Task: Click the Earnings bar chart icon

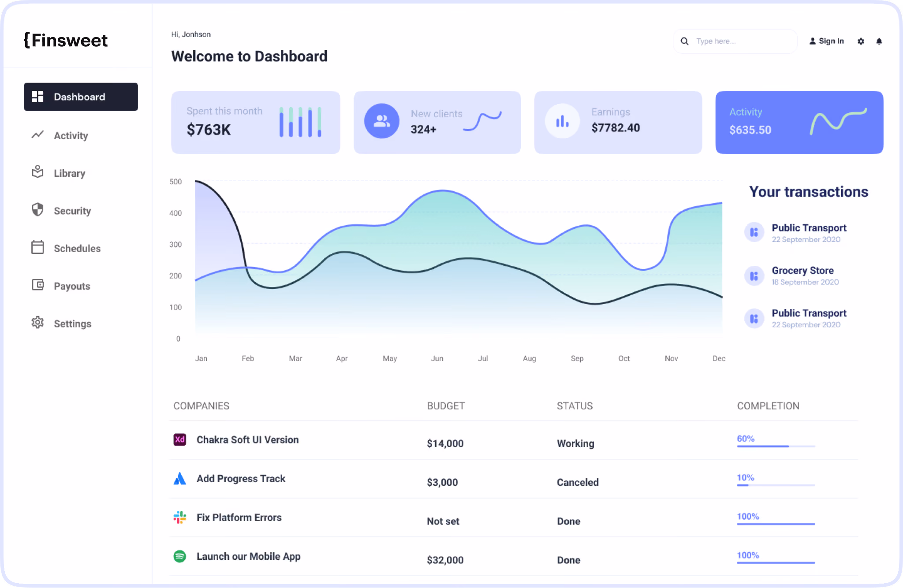Action: pos(562,121)
